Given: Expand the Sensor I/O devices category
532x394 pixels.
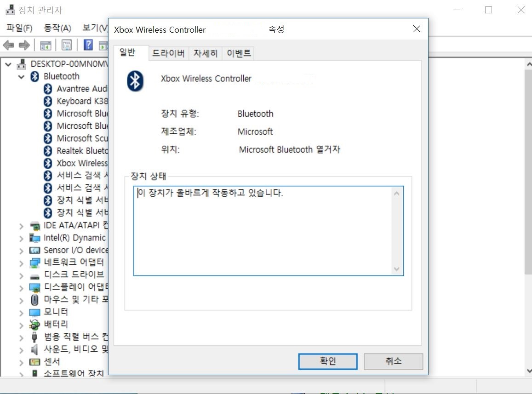Looking at the screenshot, I should point(21,251).
